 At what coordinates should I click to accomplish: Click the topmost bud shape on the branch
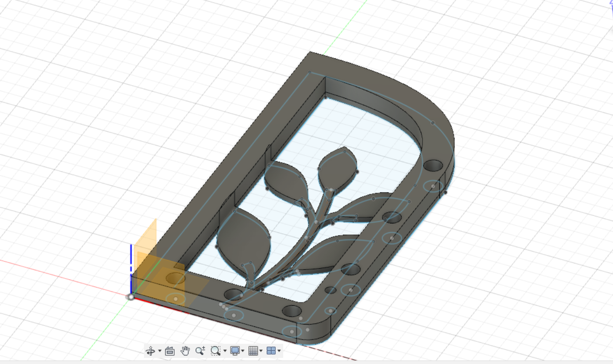336,167
